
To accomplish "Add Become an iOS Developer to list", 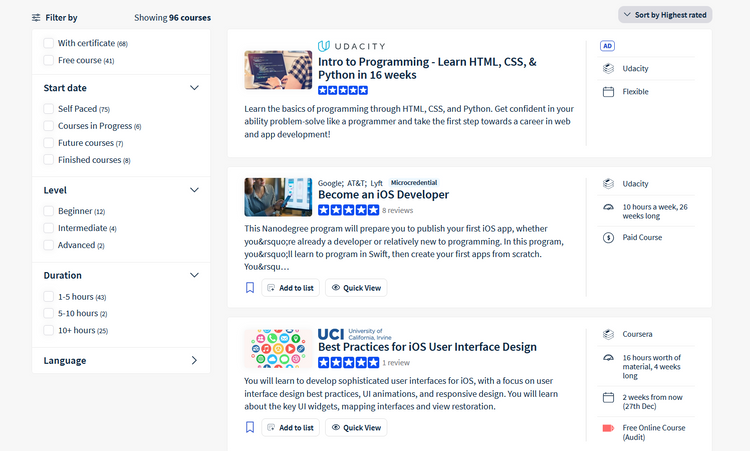I will click(x=290, y=288).
